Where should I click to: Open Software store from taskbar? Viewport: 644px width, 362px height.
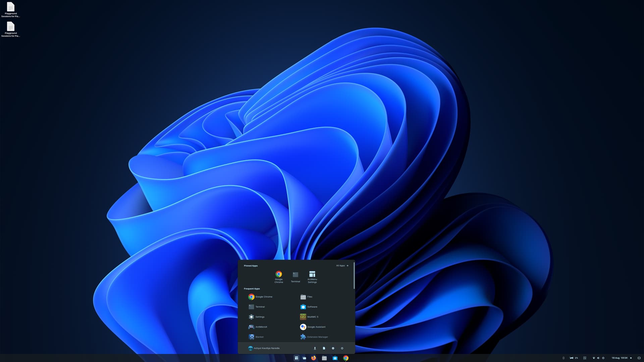[335, 358]
